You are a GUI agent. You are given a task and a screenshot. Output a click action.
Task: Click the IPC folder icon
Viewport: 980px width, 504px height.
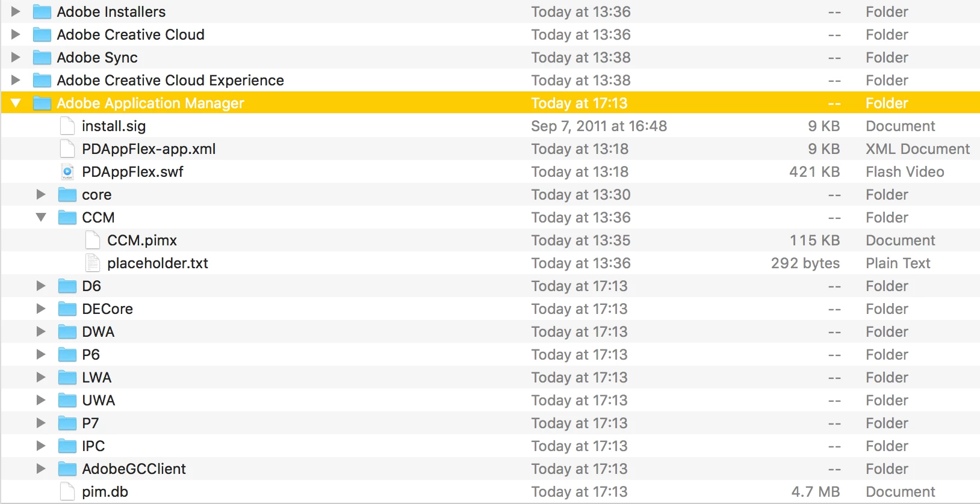(67, 446)
